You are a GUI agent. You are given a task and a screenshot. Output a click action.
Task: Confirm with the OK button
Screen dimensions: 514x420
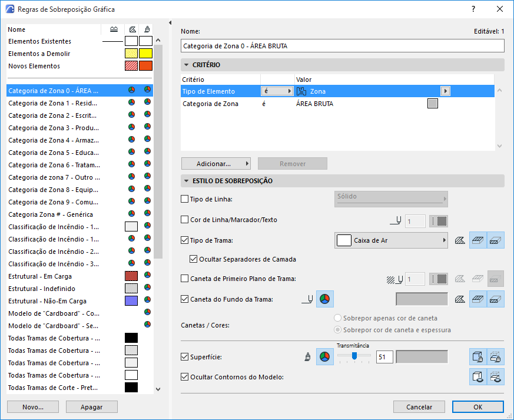[478, 407]
